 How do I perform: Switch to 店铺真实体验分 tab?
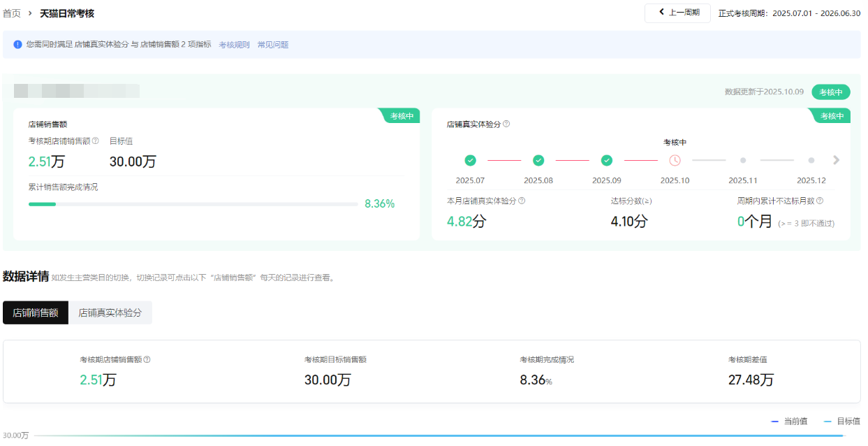pos(110,313)
